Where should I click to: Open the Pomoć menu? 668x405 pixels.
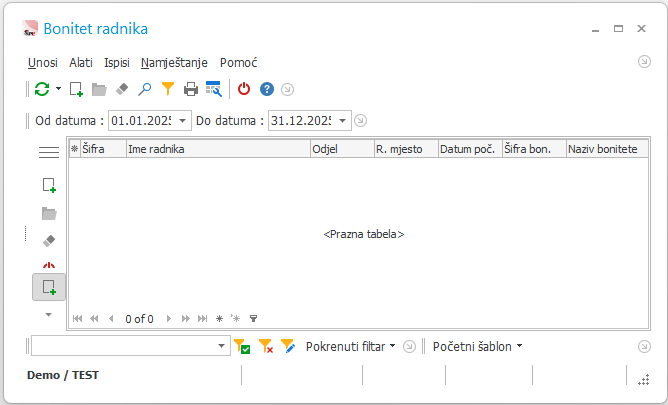tap(239, 63)
